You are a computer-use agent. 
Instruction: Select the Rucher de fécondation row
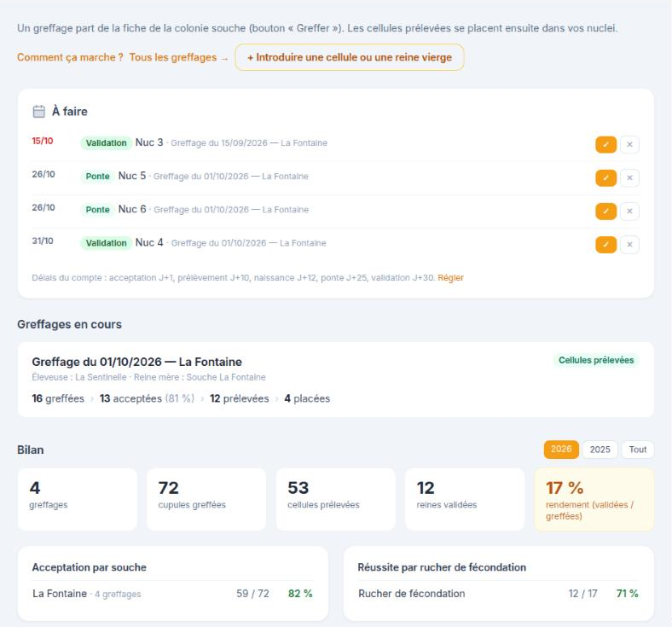(x=498, y=594)
